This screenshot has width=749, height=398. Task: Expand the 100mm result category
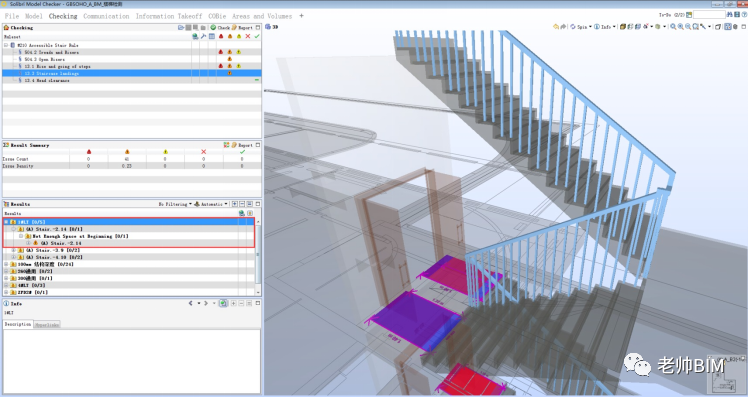point(6,264)
